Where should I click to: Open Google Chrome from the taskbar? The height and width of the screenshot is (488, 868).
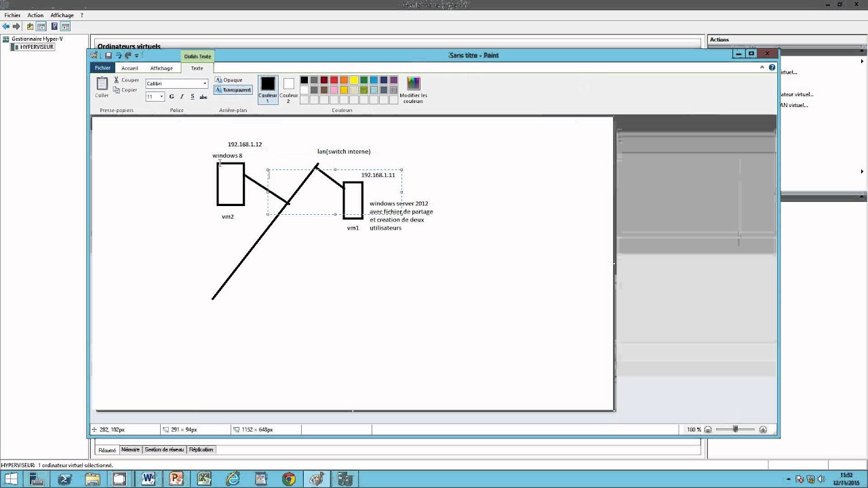coord(289,479)
